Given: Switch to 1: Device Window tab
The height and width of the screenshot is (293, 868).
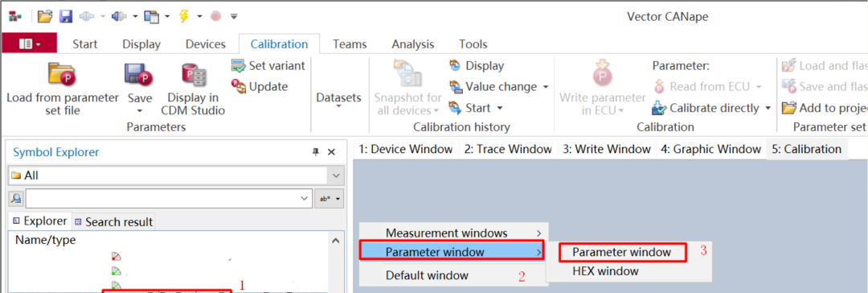Looking at the screenshot, I should (406, 149).
